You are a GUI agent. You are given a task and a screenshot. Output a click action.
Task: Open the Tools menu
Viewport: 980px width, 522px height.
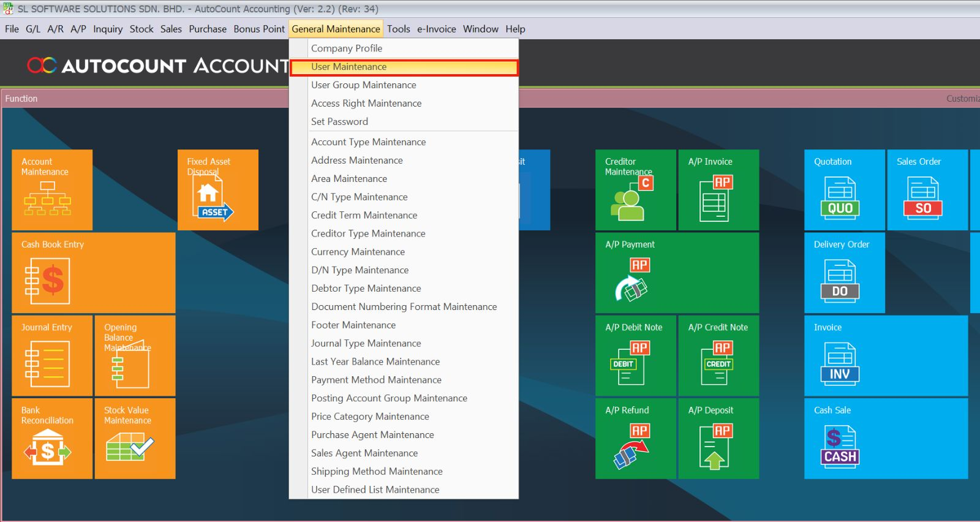pyautogui.click(x=398, y=29)
